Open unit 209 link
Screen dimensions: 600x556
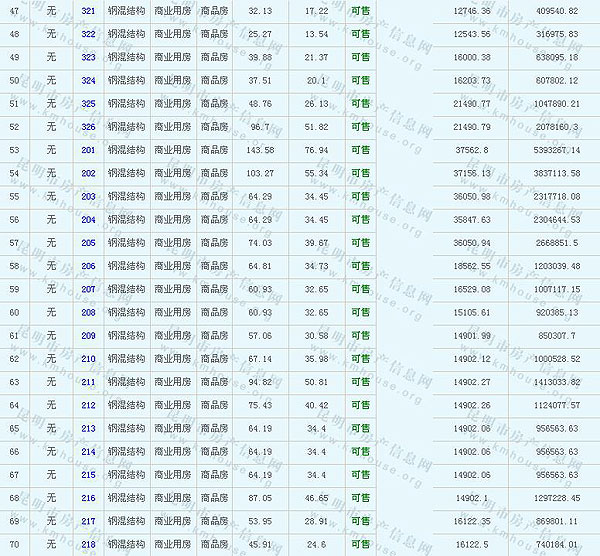[88, 335]
